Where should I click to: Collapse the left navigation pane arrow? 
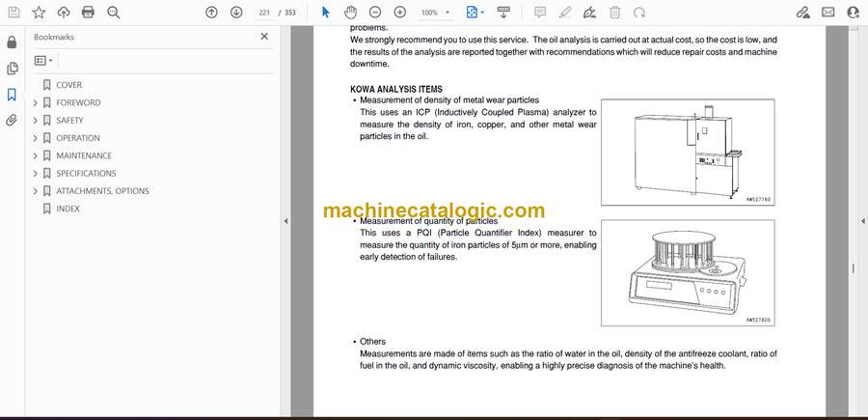[285, 221]
